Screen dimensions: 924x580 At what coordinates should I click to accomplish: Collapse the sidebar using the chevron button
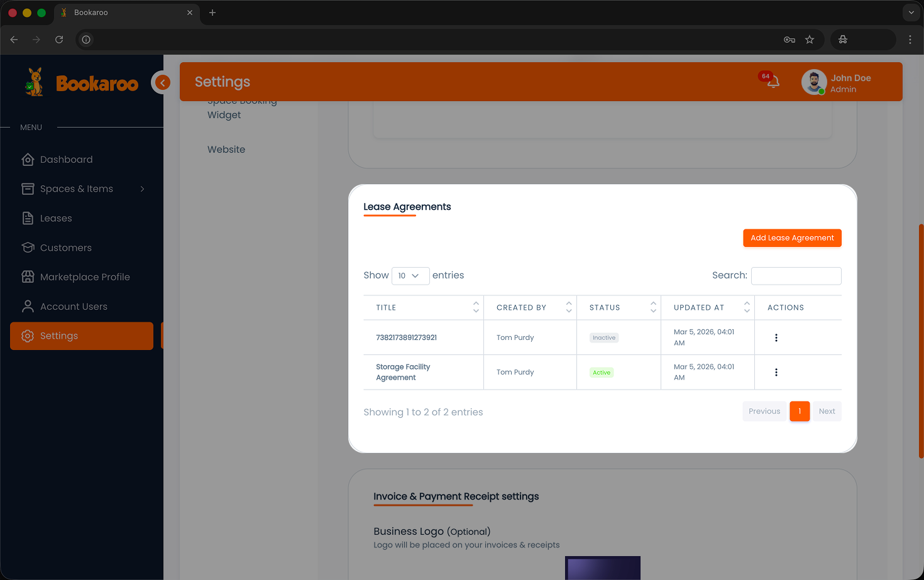[x=162, y=82]
